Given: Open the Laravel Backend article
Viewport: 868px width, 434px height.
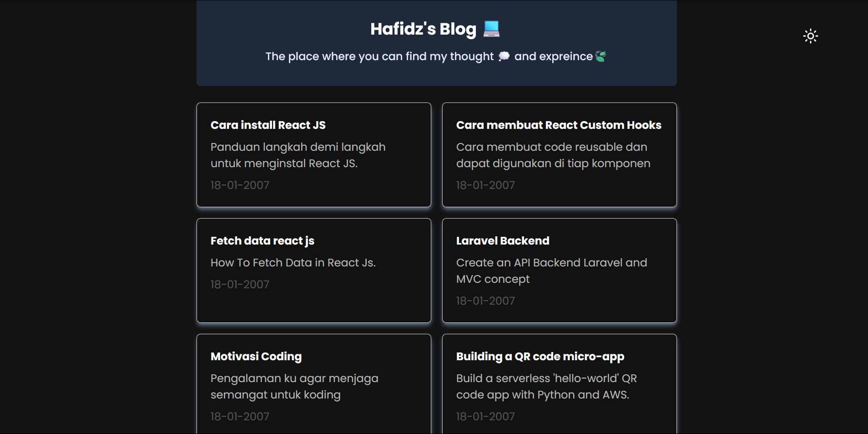Looking at the screenshot, I should click(x=503, y=240).
